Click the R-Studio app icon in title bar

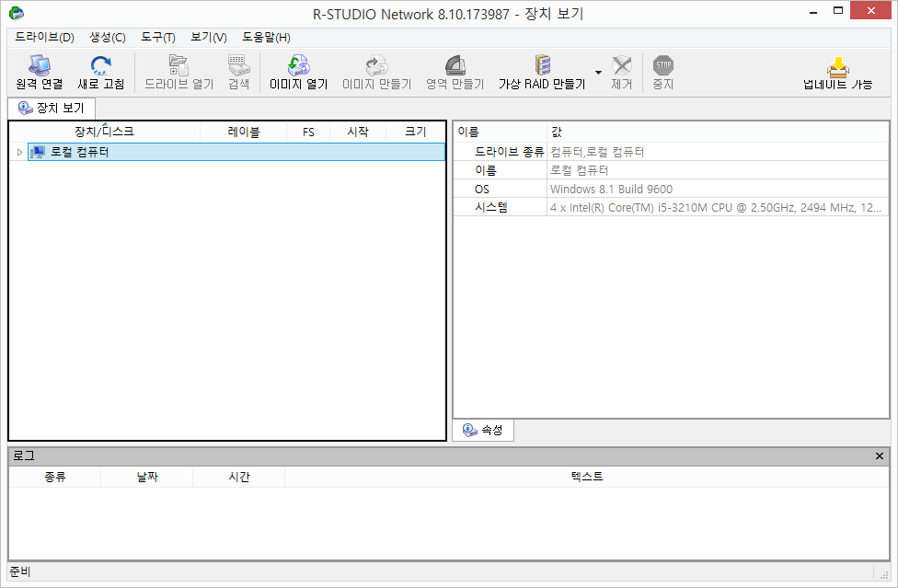pos(17,13)
